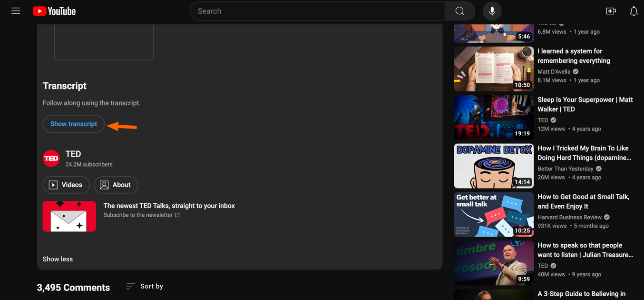Open the notifications bell

634,11
